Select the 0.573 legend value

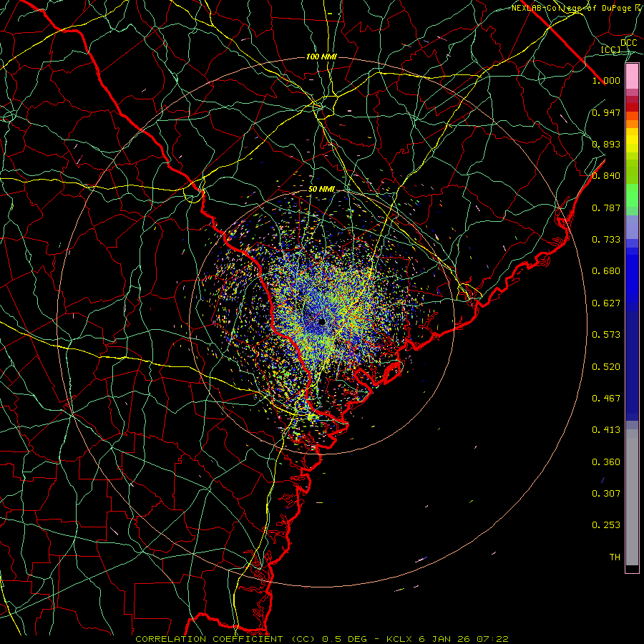tap(606, 335)
